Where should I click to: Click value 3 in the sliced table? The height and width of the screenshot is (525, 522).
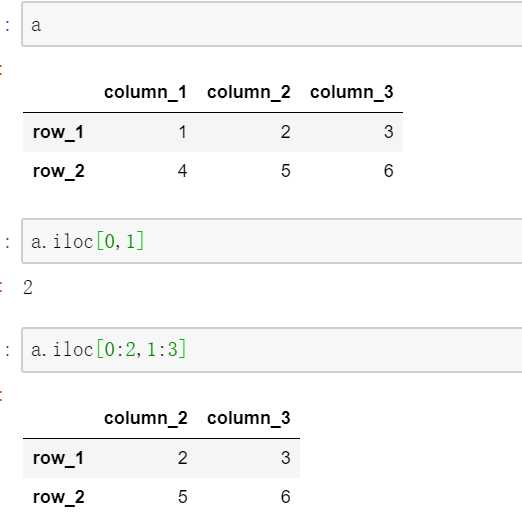coord(285,458)
